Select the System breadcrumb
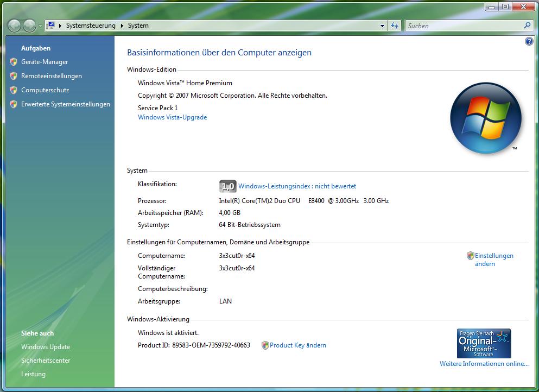This screenshot has width=539, height=392. click(138, 26)
